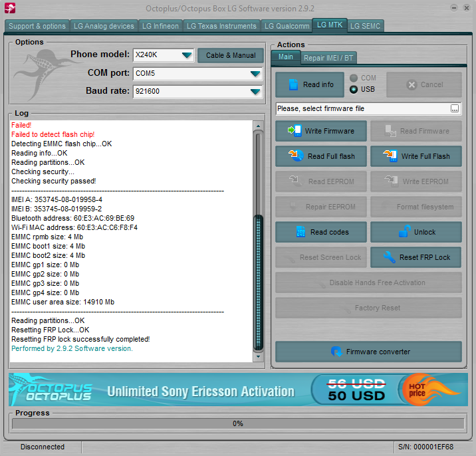Click the IMEI B log line
The image size is (476, 456).
[57, 209]
